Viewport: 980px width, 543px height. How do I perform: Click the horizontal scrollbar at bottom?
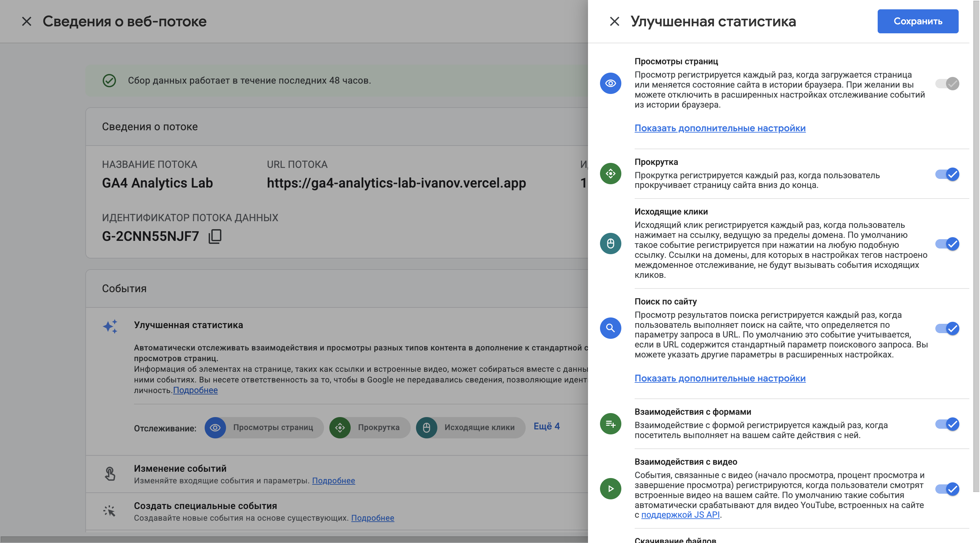click(294, 540)
